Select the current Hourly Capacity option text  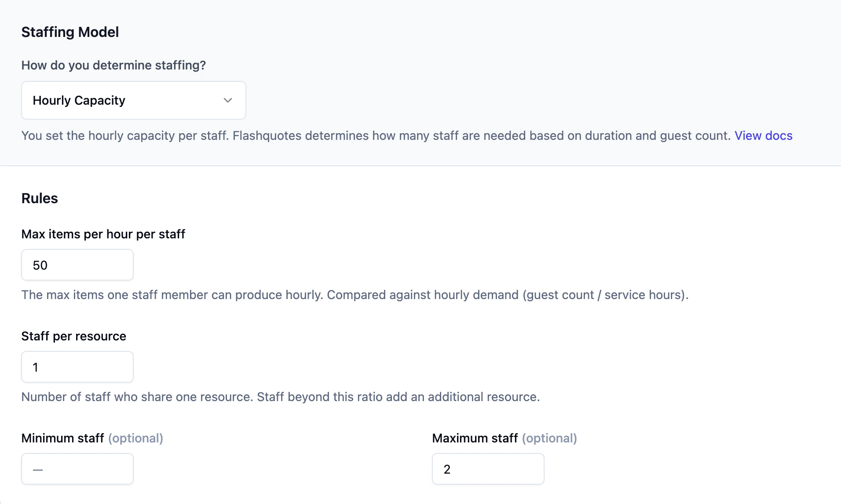(79, 100)
